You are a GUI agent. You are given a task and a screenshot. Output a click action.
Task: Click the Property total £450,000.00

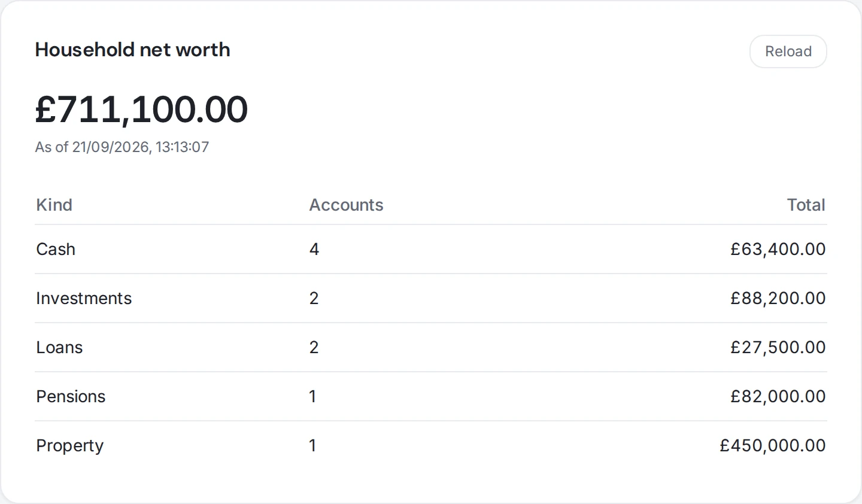click(772, 445)
